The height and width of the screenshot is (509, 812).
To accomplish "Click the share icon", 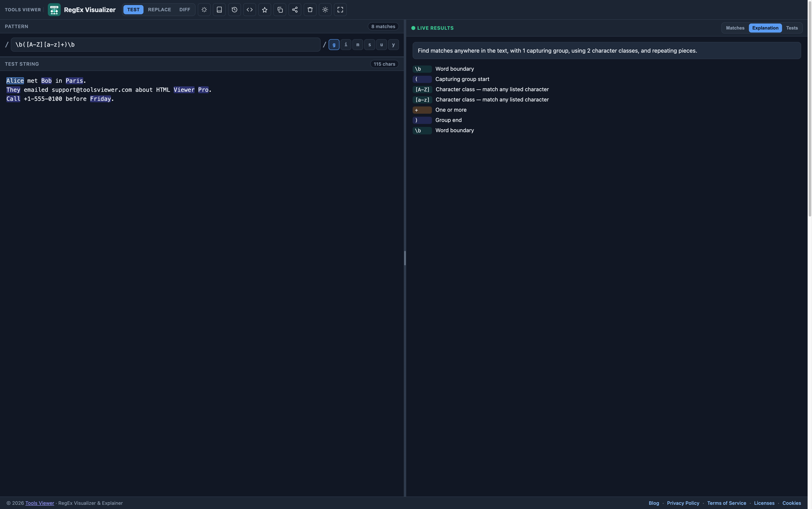I will coord(295,10).
